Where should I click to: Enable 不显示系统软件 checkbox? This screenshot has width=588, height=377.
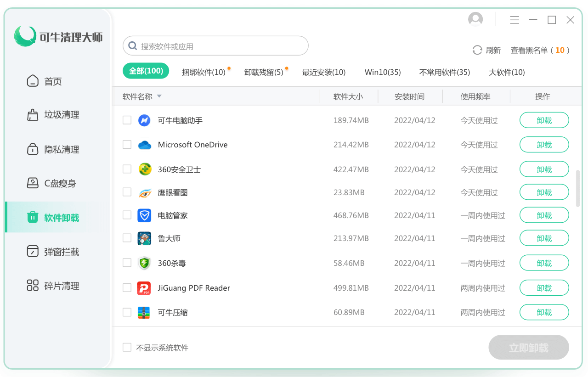(x=127, y=347)
